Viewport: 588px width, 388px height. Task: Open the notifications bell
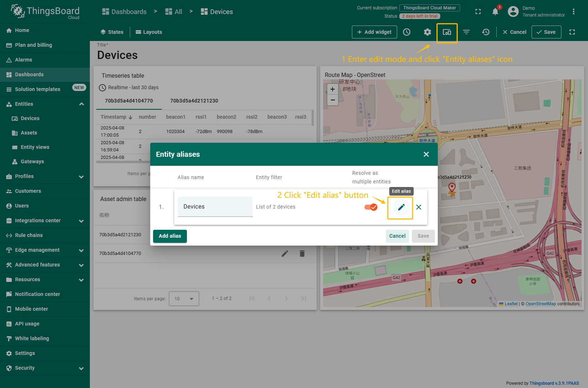[x=495, y=12]
